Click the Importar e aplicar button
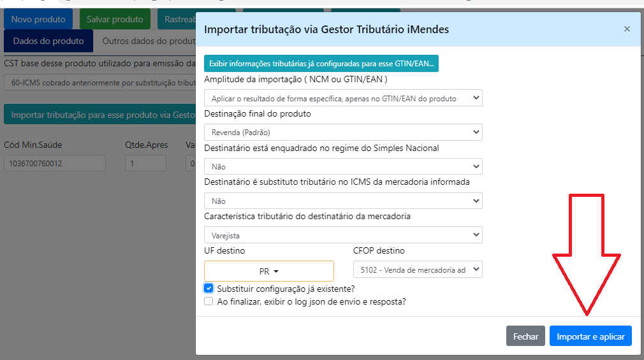 click(x=590, y=336)
